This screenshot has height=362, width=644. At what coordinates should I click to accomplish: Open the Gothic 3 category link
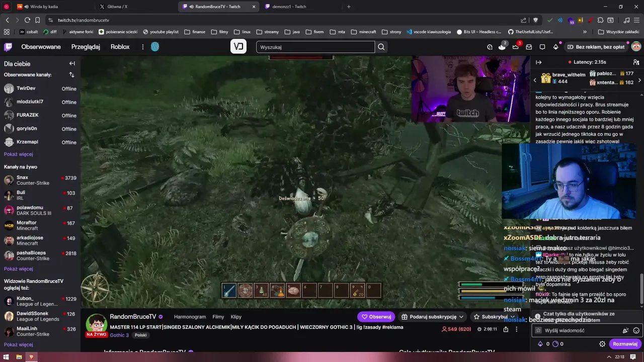(x=119, y=335)
